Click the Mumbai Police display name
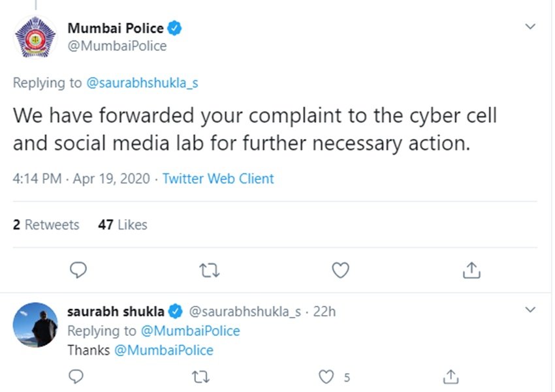Viewport: 555px width, 392px height. click(116, 28)
